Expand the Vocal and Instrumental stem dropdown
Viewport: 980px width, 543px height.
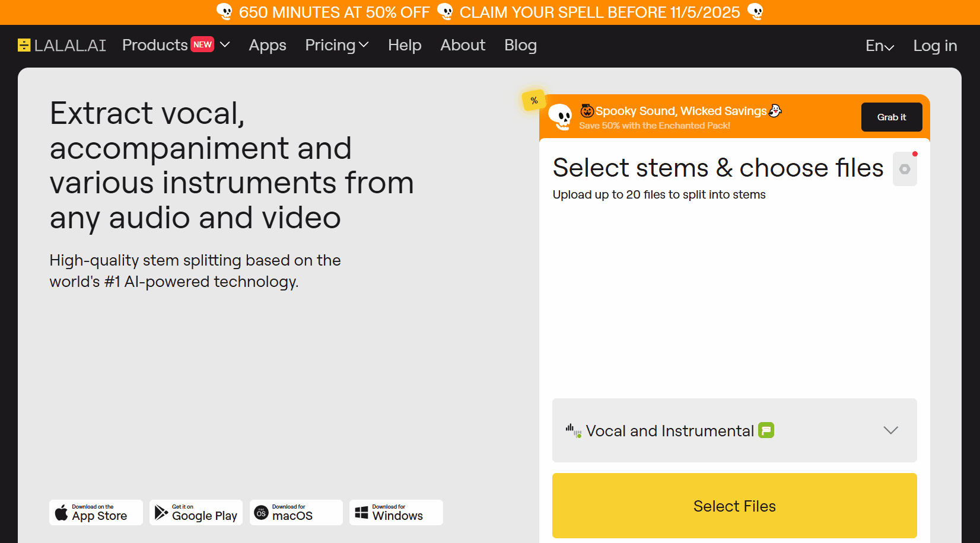tap(890, 430)
